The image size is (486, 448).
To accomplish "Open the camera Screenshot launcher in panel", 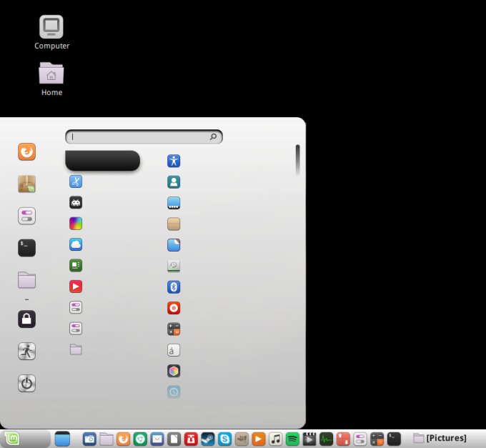I will (x=89, y=439).
